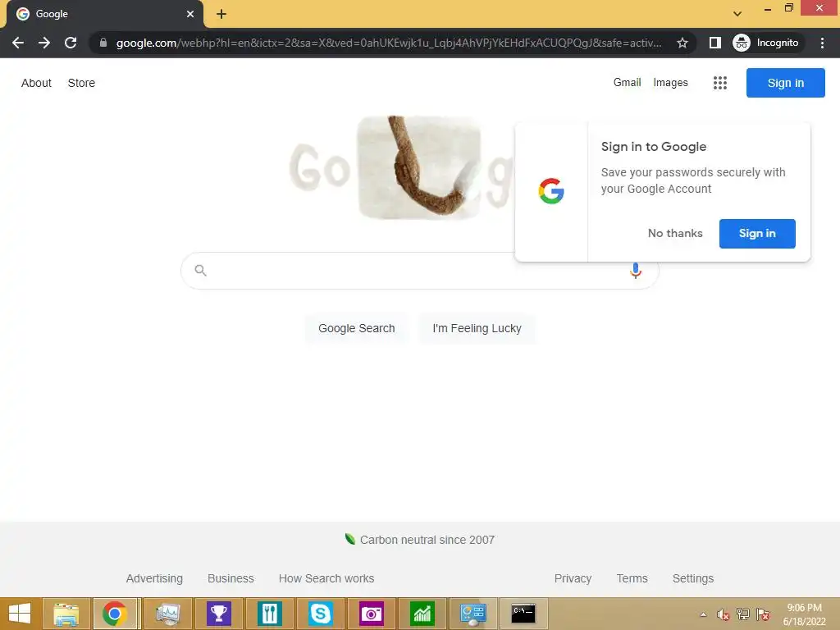Open File Explorer from taskbar

66,614
